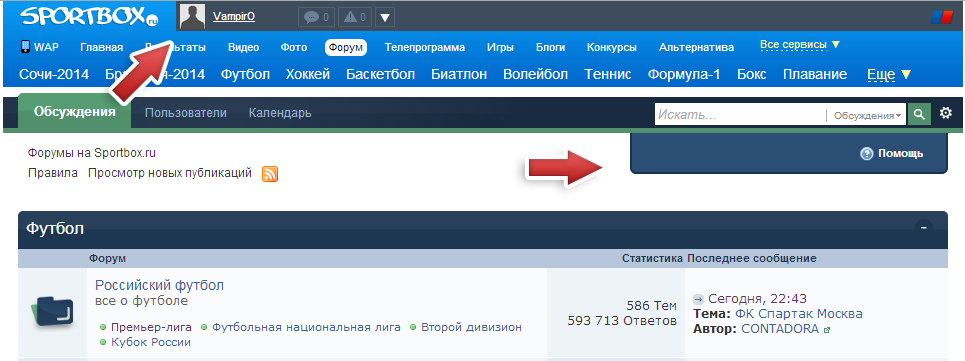965x361 pixels.
Task: Open the Фото section
Action: 294,47
